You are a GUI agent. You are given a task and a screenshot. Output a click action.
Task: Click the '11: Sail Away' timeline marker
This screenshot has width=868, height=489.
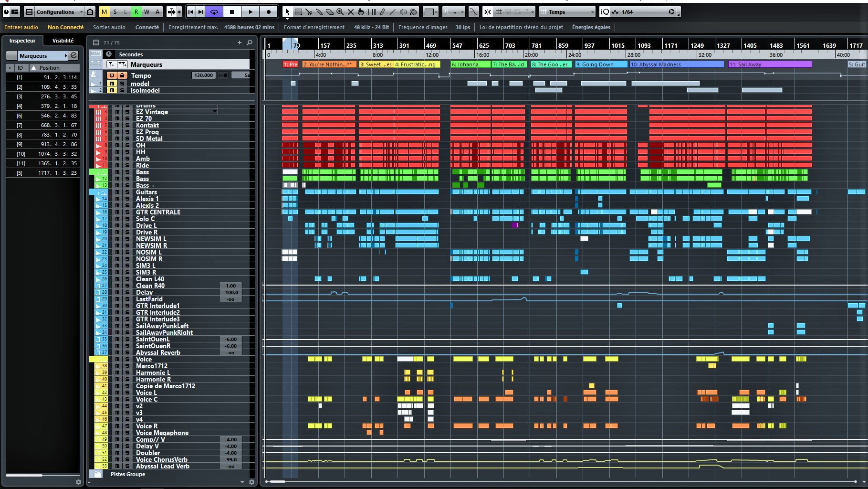(769, 64)
